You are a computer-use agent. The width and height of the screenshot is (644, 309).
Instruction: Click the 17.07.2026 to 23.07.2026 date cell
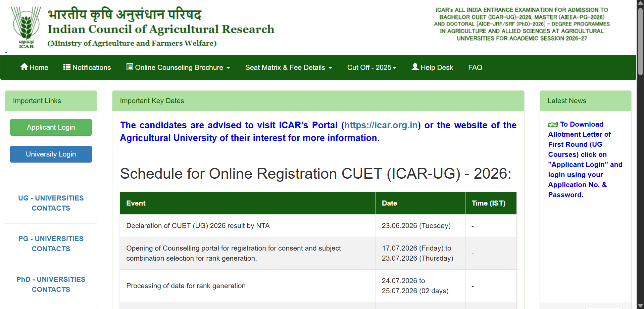coord(420,253)
